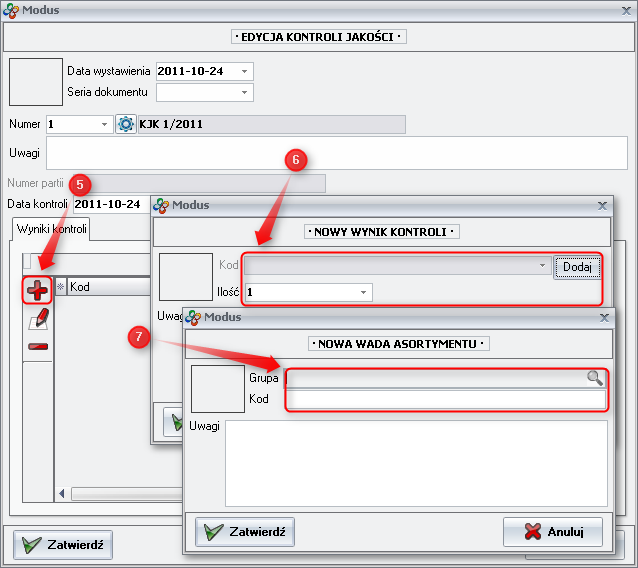This screenshot has width=638, height=568.
Task: Open Seria dokumentu dropdown
Action: coord(244,92)
